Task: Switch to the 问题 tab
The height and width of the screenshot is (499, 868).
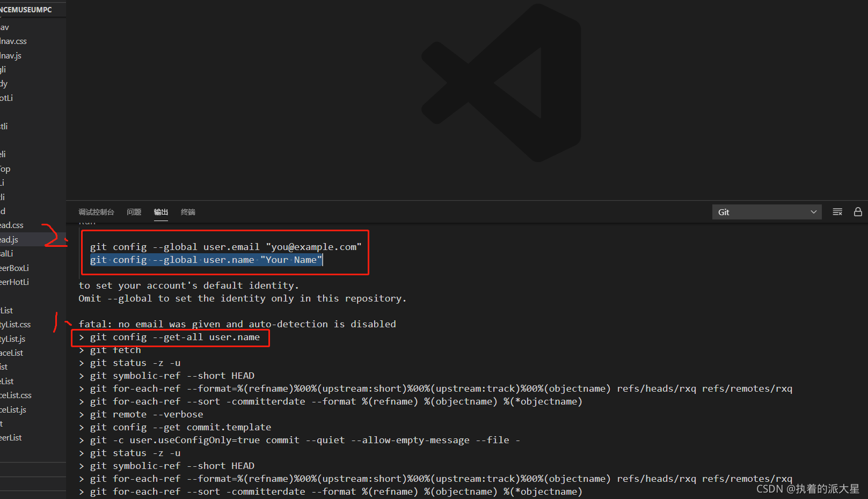Action: point(134,212)
